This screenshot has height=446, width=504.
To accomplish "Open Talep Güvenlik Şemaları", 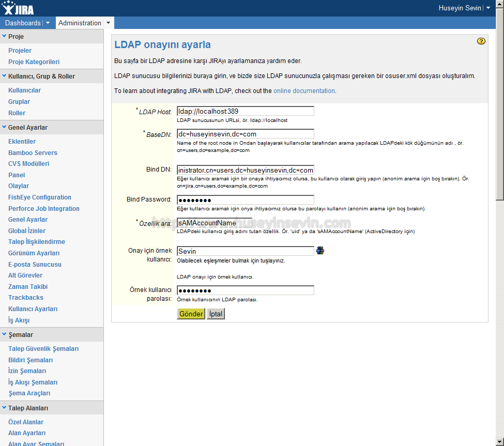I will click(43, 349).
